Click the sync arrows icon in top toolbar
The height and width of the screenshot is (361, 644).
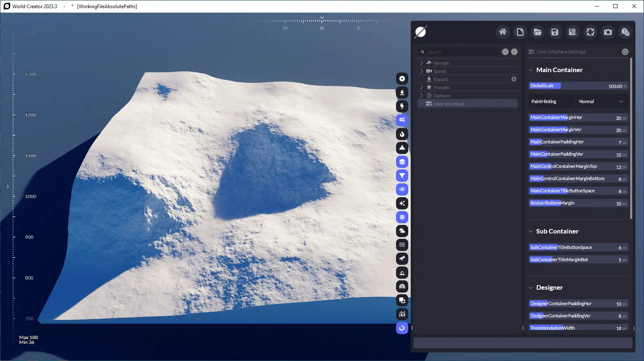590,32
